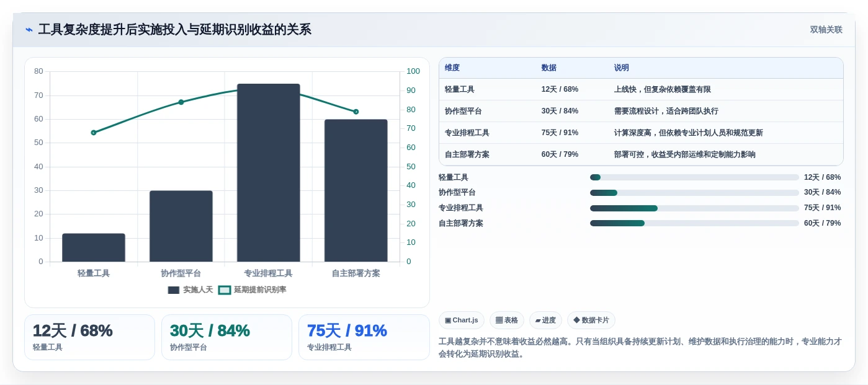Click the line point above 轻量工具

94,133
